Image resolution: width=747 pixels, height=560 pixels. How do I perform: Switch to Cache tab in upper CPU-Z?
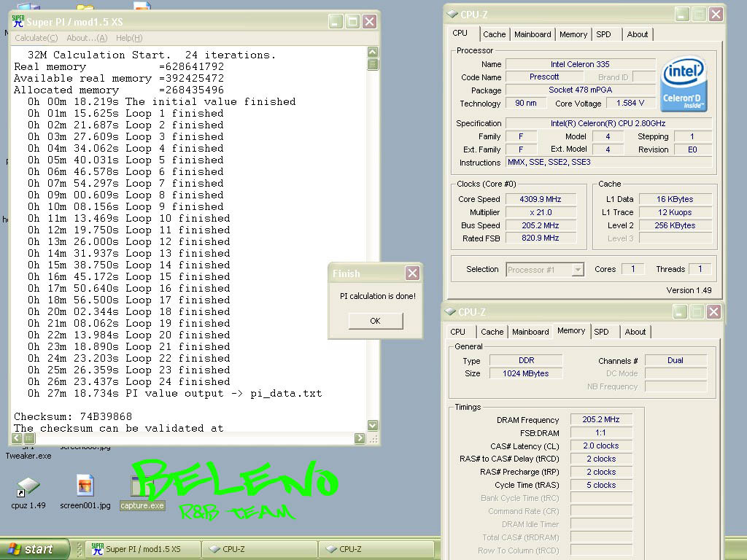(494, 34)
